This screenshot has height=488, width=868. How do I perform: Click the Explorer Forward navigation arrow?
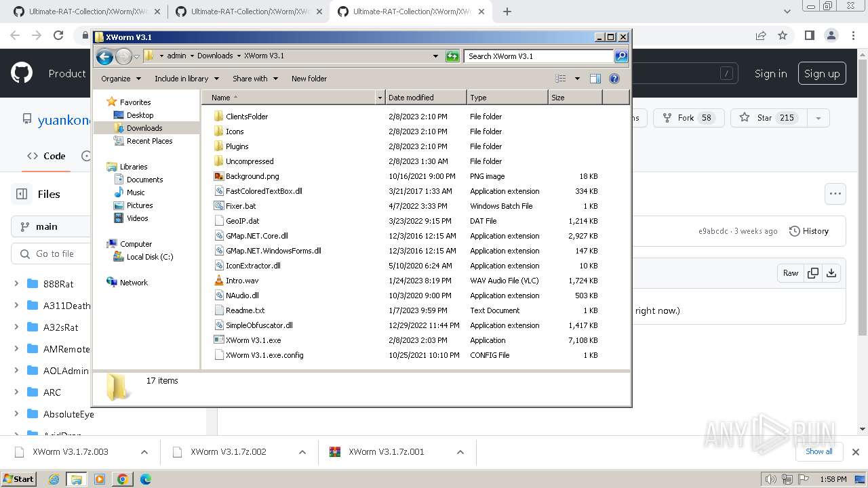point(123,56)
